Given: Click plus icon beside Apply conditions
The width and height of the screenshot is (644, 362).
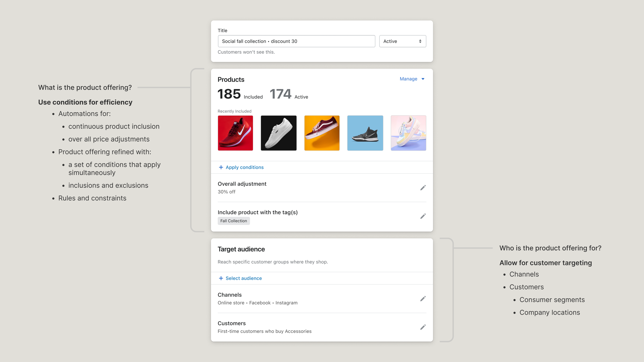Looking at the screenshot, I should pos(221,167).
